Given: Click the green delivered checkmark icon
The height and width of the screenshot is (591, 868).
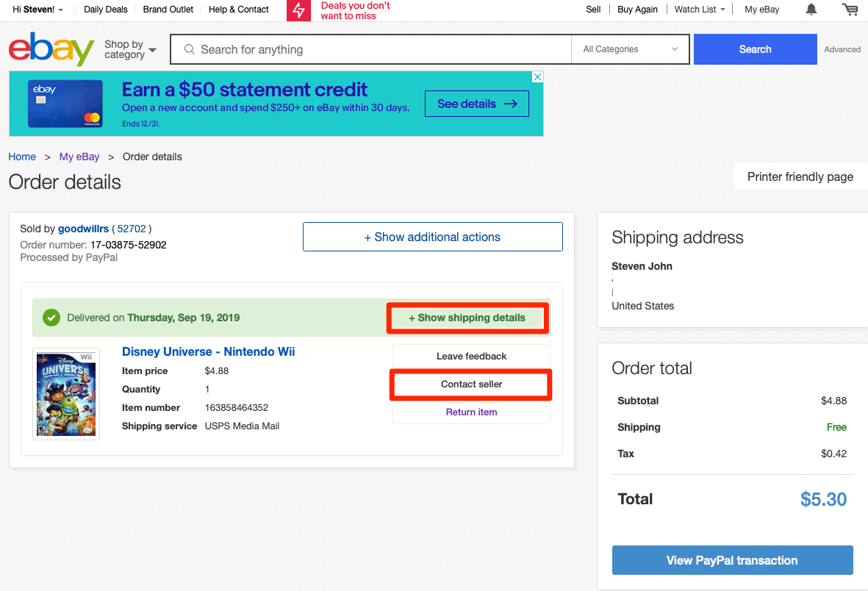Looking at the screenshot, I should 51,318.
